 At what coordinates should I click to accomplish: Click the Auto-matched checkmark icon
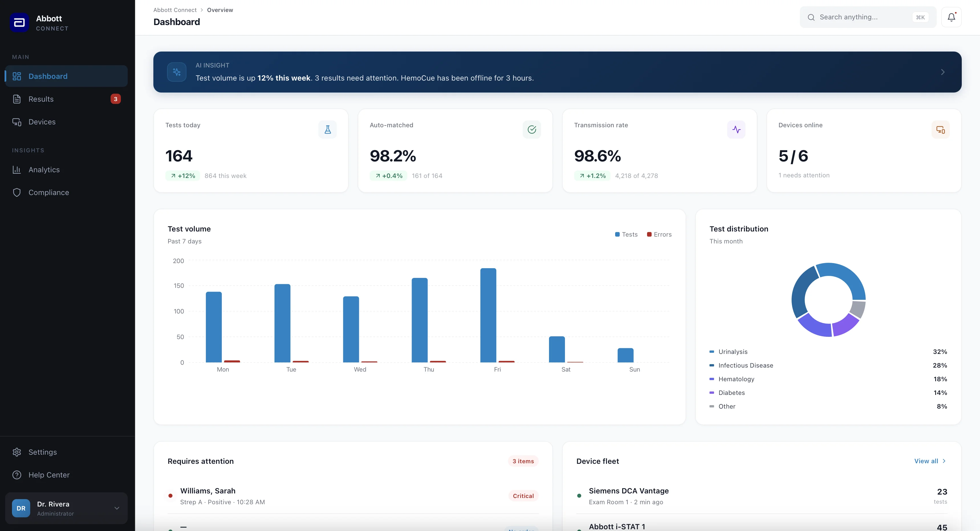pos(531,130)
